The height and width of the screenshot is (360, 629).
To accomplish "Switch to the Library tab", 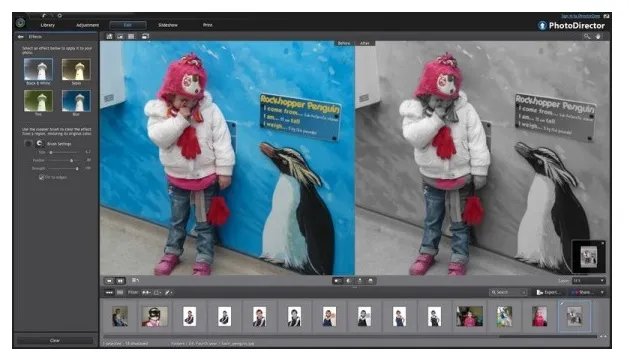I will pyautogui.click(x=47, y=25).
